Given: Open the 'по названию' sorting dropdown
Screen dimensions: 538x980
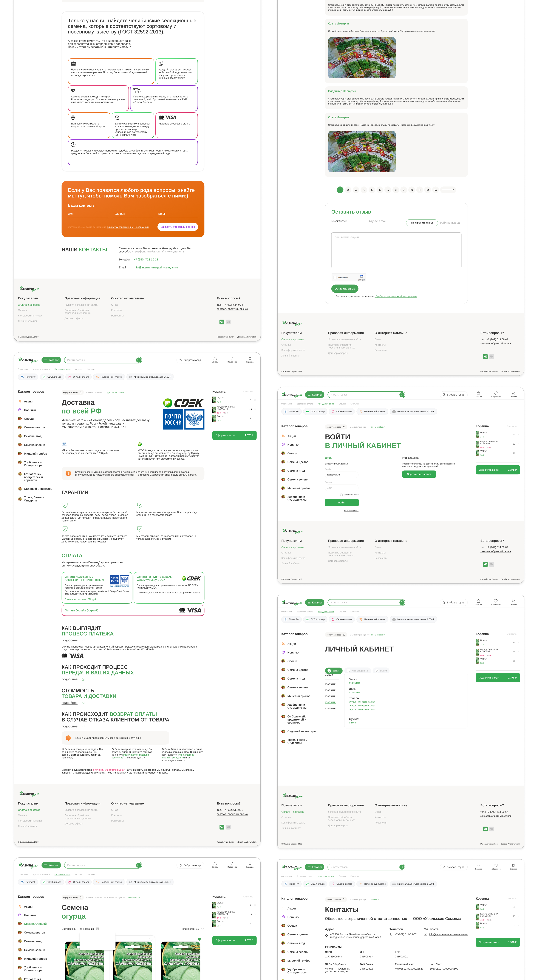Looking at the screenshot, I should click(x=87, y=929).
